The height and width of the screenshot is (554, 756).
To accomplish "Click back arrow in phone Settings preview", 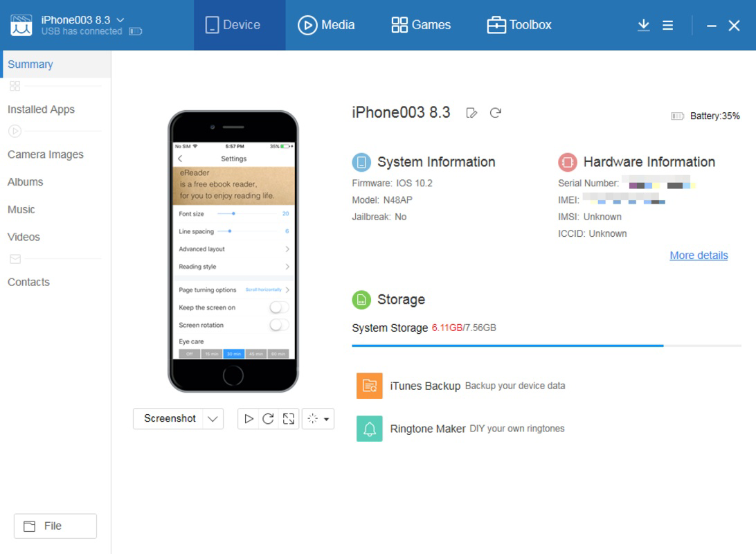I will tap(180, 159).
